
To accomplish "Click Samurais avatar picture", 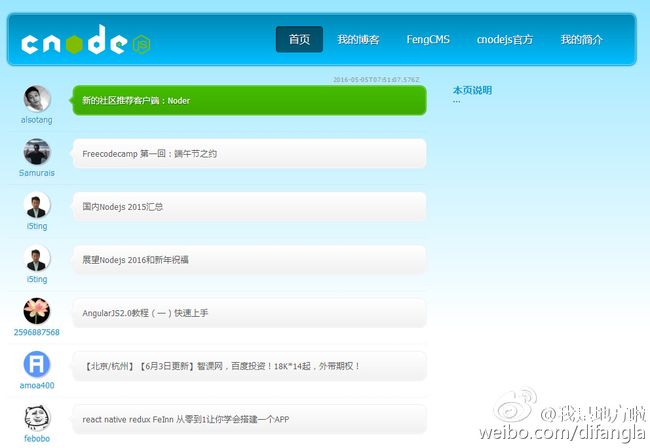I will [x=37, y=152].
